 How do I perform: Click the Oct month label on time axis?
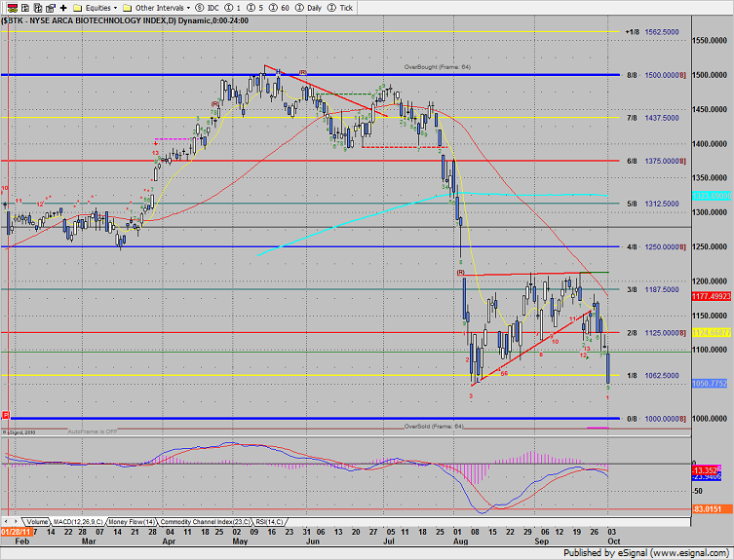[x=614, y=541]
